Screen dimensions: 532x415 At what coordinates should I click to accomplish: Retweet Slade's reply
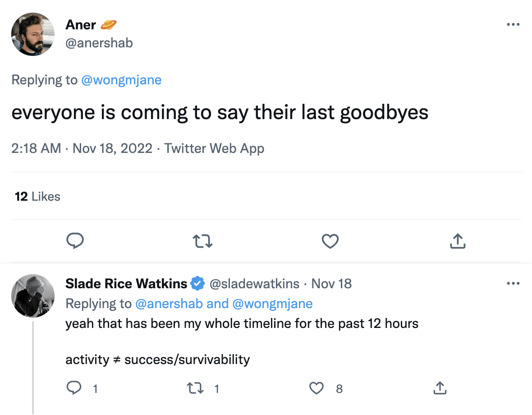pyautogui.click(x=195, y=388)
